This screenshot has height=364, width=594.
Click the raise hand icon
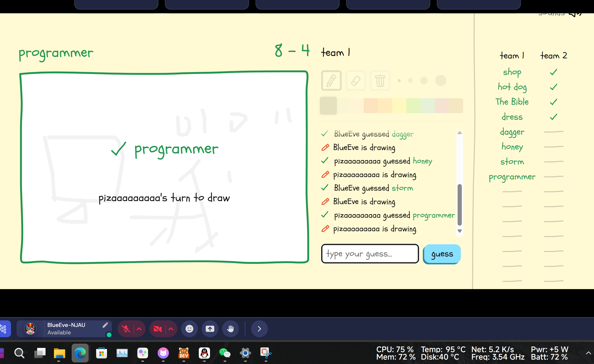[x=231, y=329]
